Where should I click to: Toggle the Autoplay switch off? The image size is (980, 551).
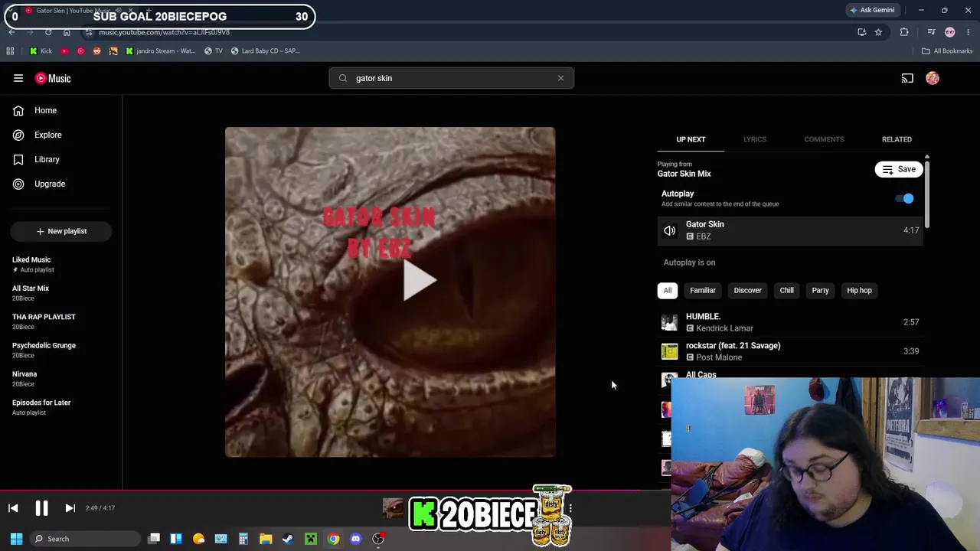(x=905, y=199)
